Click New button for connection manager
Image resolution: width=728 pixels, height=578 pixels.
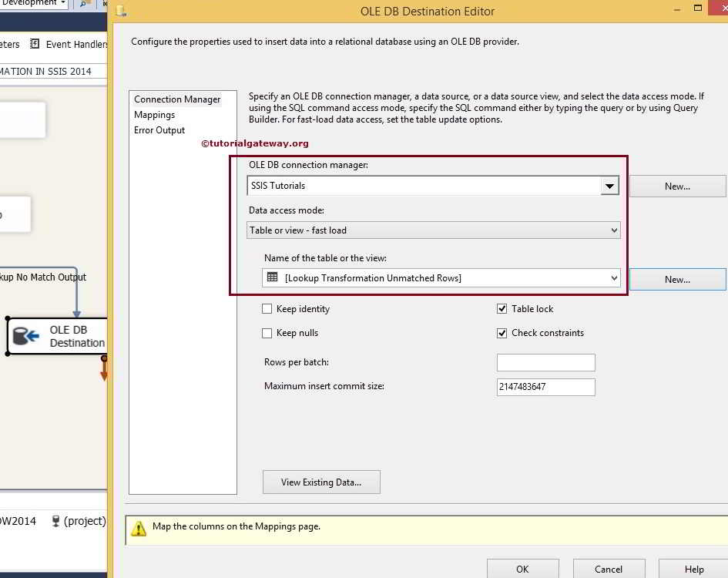point(677,187)
